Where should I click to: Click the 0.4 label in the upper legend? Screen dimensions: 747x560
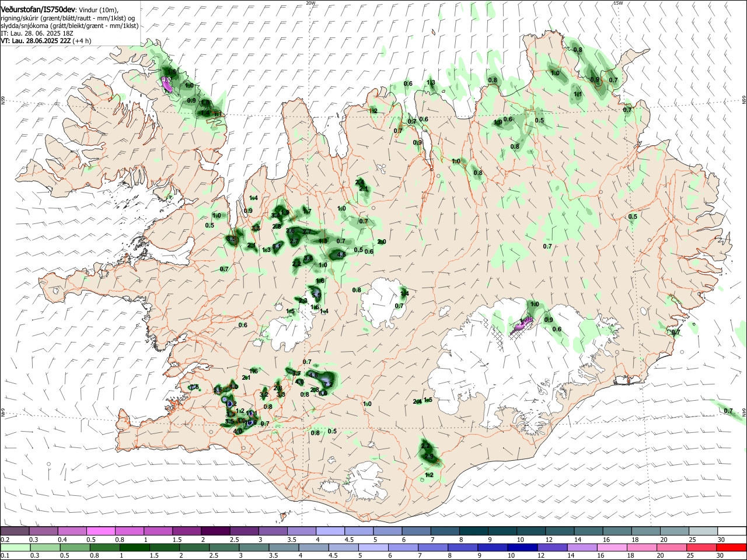[62, 540]
